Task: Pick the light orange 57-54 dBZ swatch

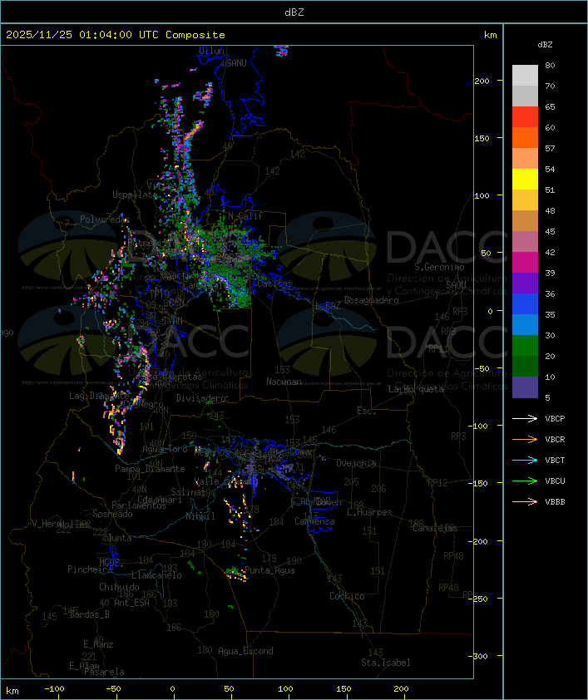Action: coord(525,159)
